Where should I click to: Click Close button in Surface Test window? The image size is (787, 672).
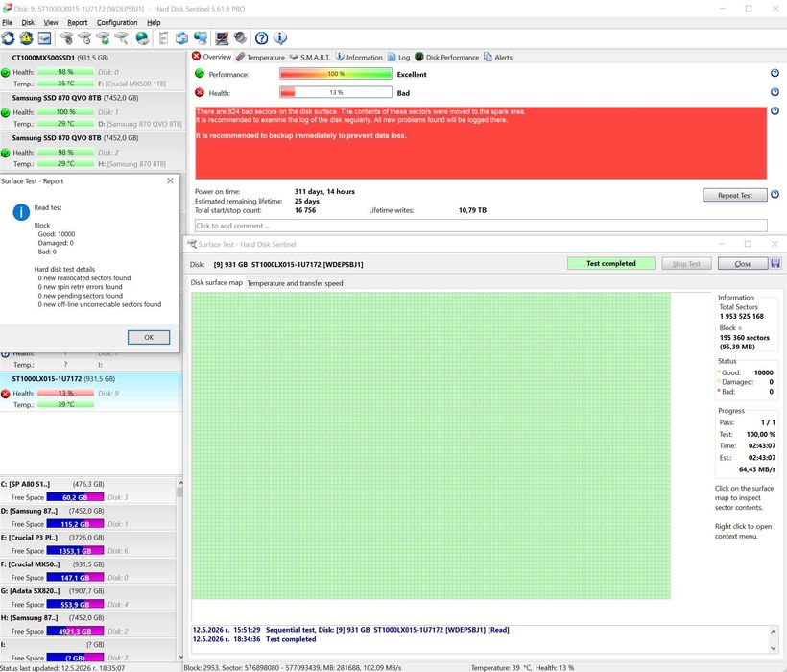[x=743, y=263]
